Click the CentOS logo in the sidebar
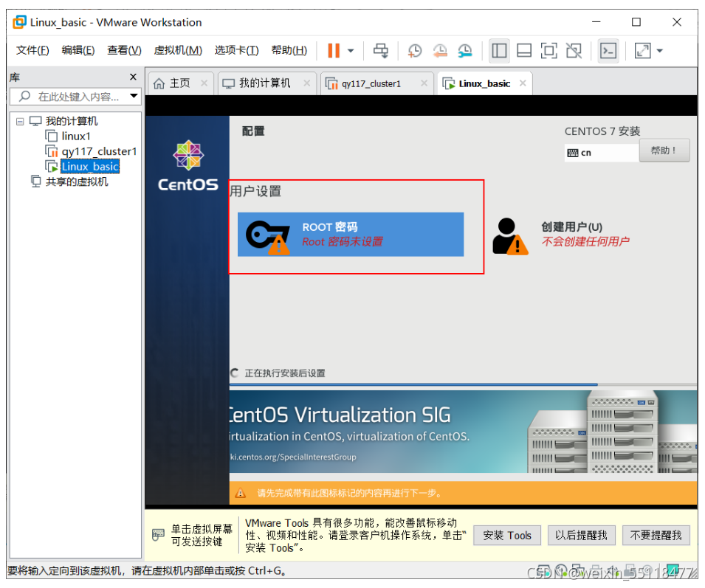This screenshot has height=588, width=705. point(188,166)
